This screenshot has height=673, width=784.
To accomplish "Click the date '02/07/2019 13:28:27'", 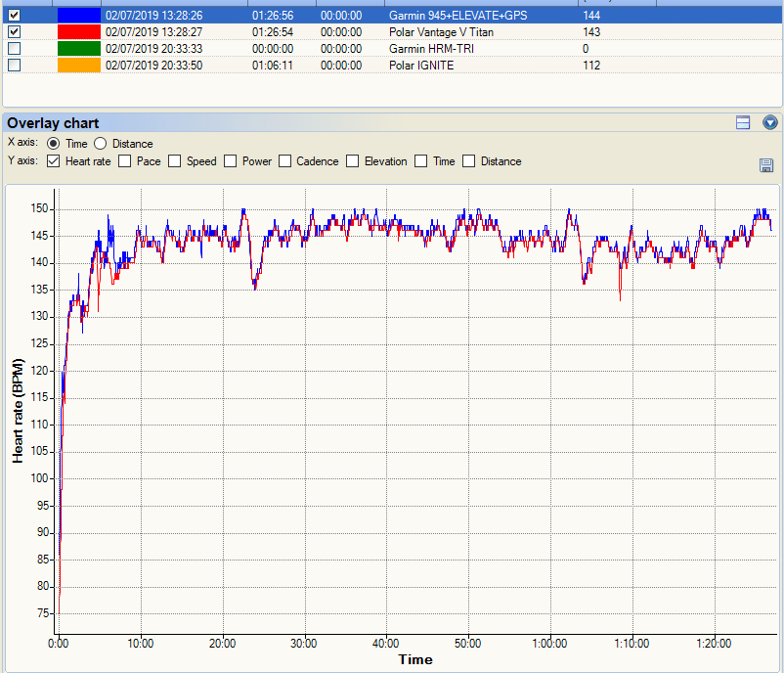I will (x=154, y=32).
